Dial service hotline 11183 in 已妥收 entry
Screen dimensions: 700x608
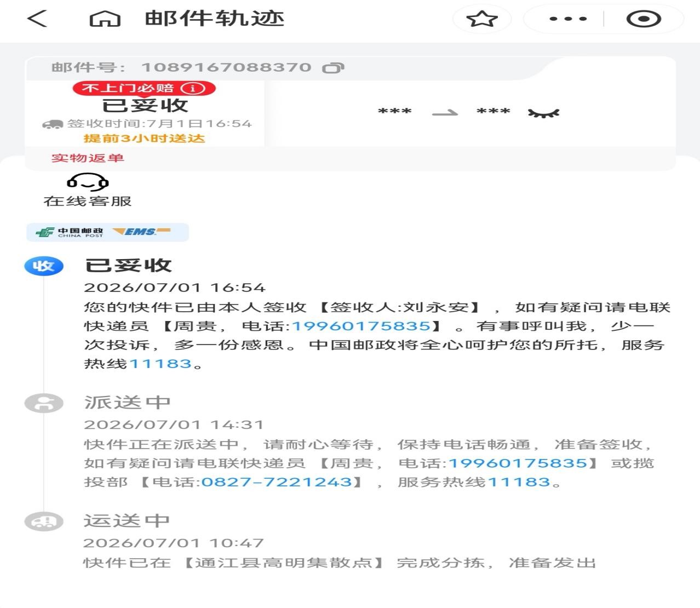point(160,364)
